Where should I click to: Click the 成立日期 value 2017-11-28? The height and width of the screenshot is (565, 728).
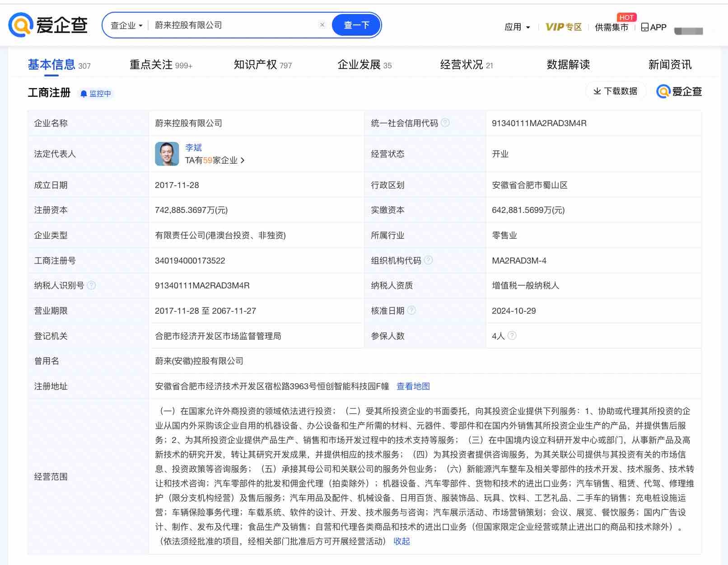point(177,185)
